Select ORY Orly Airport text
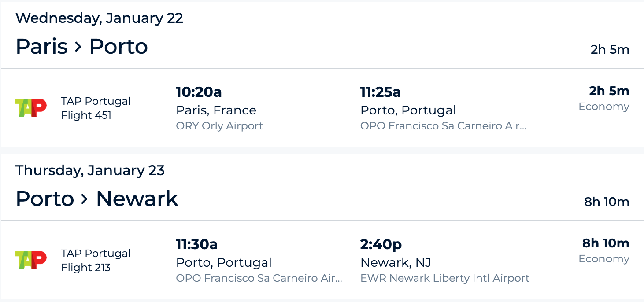644x302 pixels. coord(219,126)
